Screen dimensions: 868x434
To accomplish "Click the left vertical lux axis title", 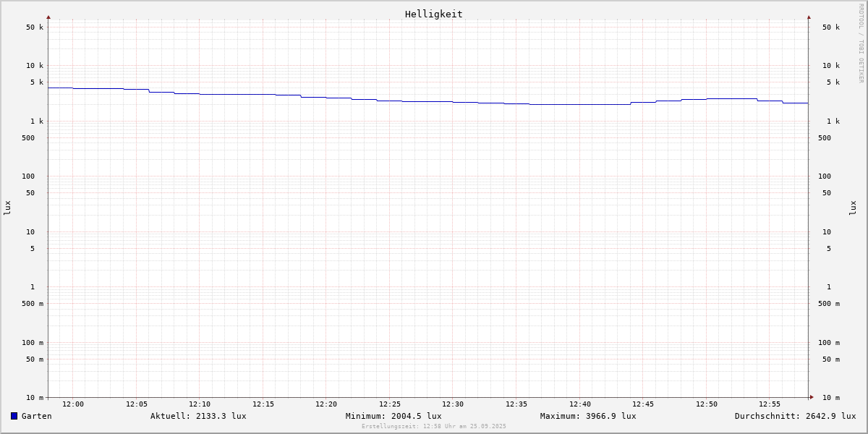I will coord(7,208).
